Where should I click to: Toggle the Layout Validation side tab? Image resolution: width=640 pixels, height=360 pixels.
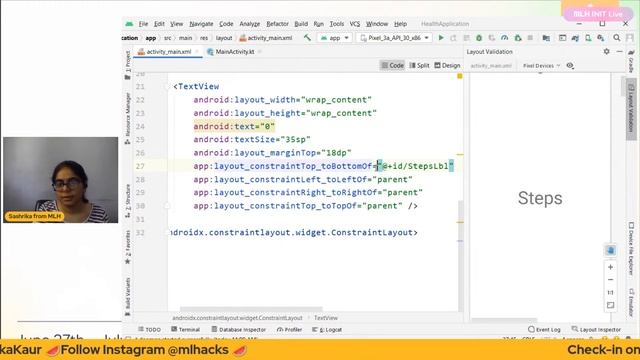pos(631,108)
